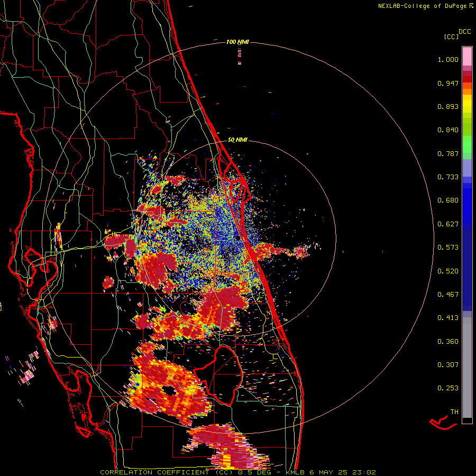Click the 0.253 scale label
This screenshot has height=476, width=476.
click(448, 388)
